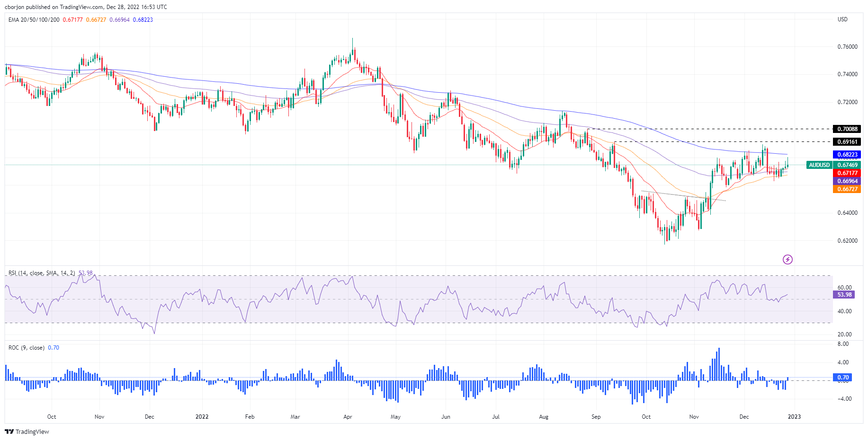Click the 2022 year label on time axis
This screenshot has height=440, width=868.
pyautogui.click(x=202, y=417)
